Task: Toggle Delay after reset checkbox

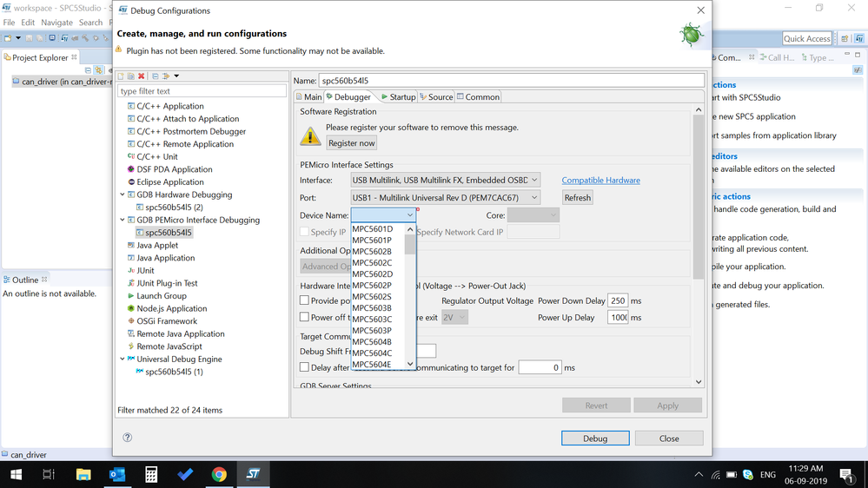Action: [304, 366]
